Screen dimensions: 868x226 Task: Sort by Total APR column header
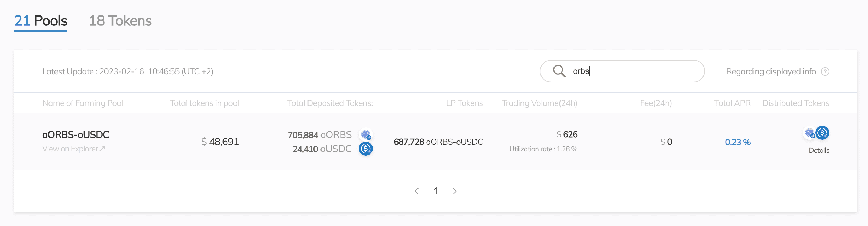732,103
